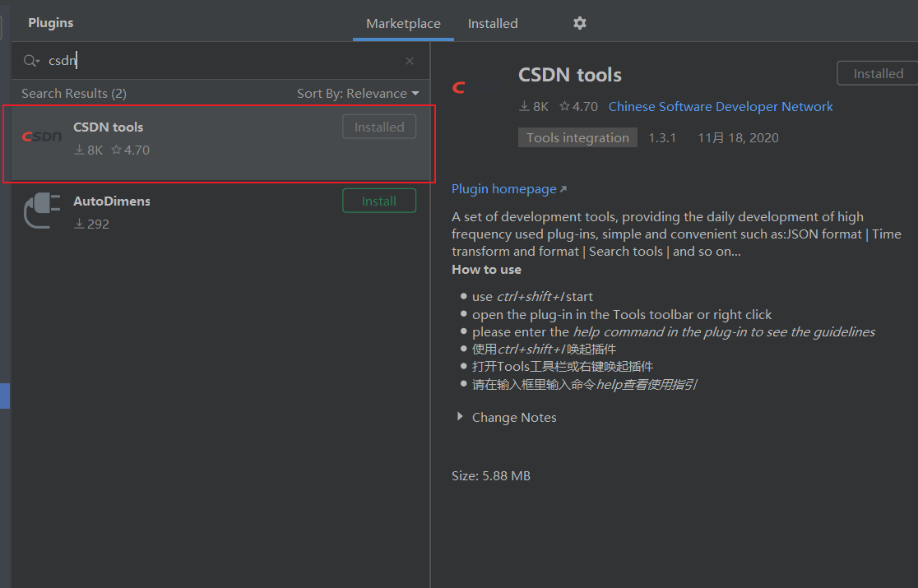Click the 292 downloads count for AutoDimens

click(92, 224)
